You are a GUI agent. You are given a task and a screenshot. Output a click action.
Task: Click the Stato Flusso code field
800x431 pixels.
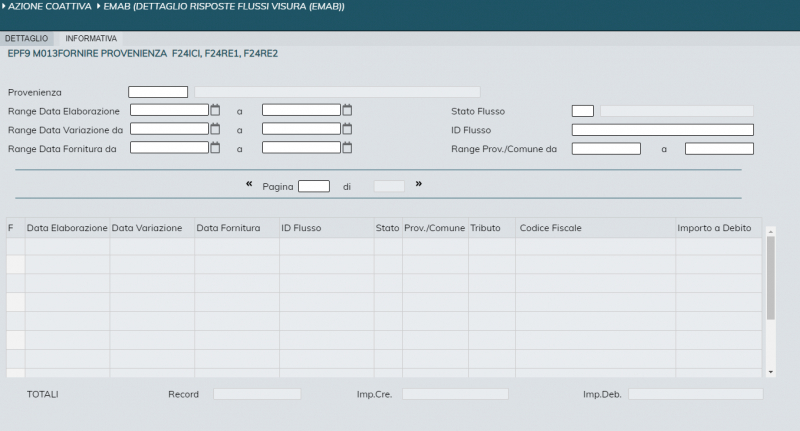pos(582,111)
